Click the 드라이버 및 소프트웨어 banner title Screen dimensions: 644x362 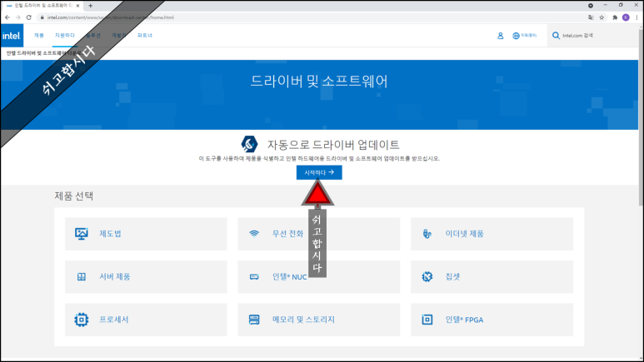319,81
